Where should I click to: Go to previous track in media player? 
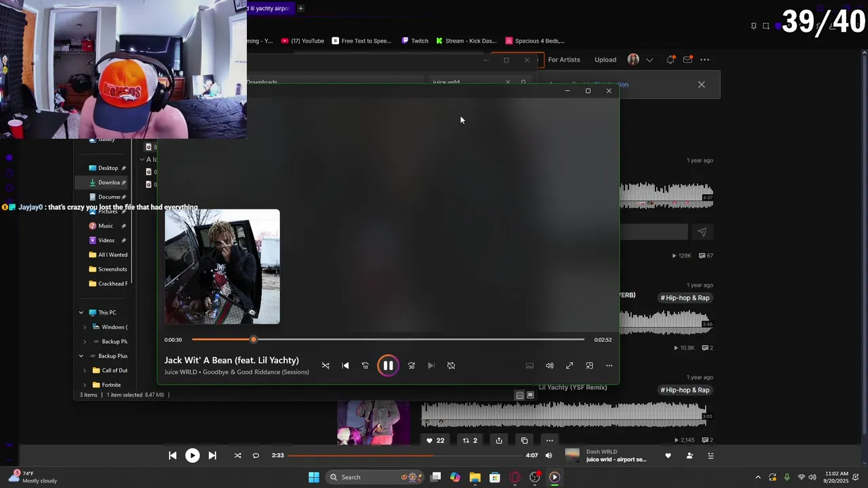click(x=345, y=365)
